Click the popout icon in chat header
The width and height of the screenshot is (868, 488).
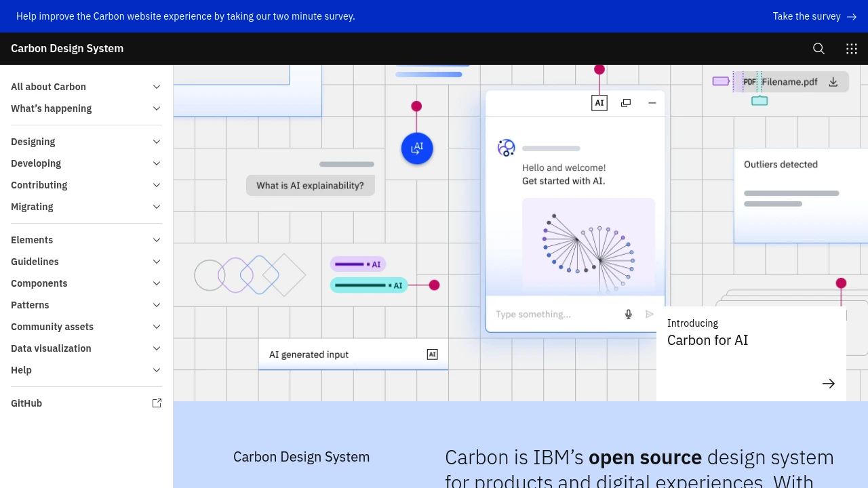(626, 103)
